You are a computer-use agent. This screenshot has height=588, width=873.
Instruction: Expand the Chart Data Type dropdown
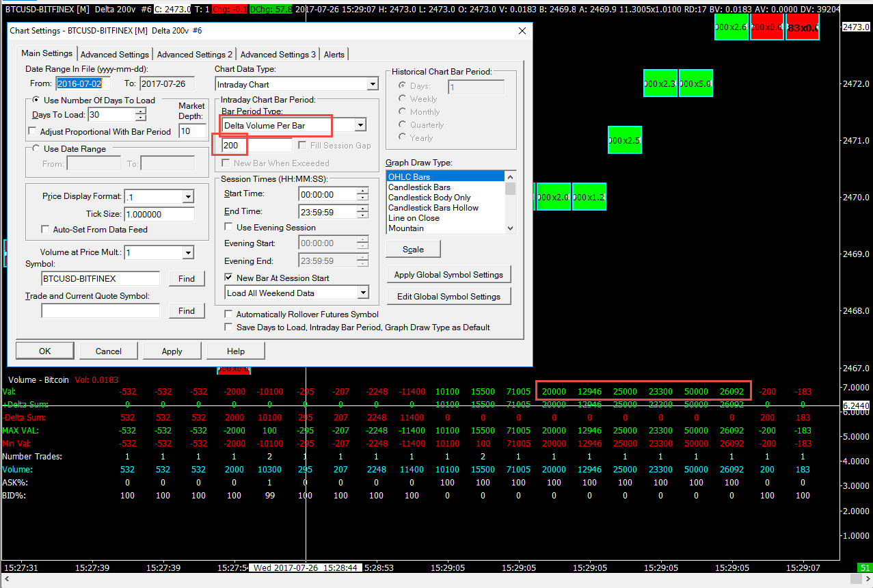point(372,85)
